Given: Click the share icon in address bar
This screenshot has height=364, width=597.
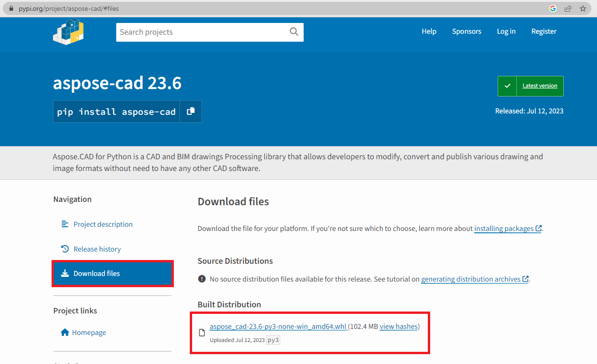Looking at the screenshot, I should (568, 8).
